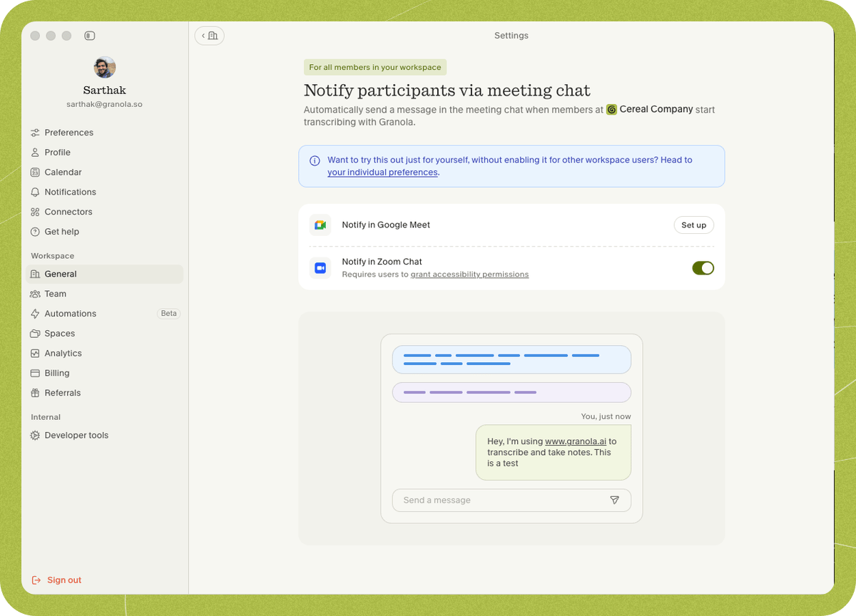Disable the Notify in Zoom Chat toggle

(703, 268)
